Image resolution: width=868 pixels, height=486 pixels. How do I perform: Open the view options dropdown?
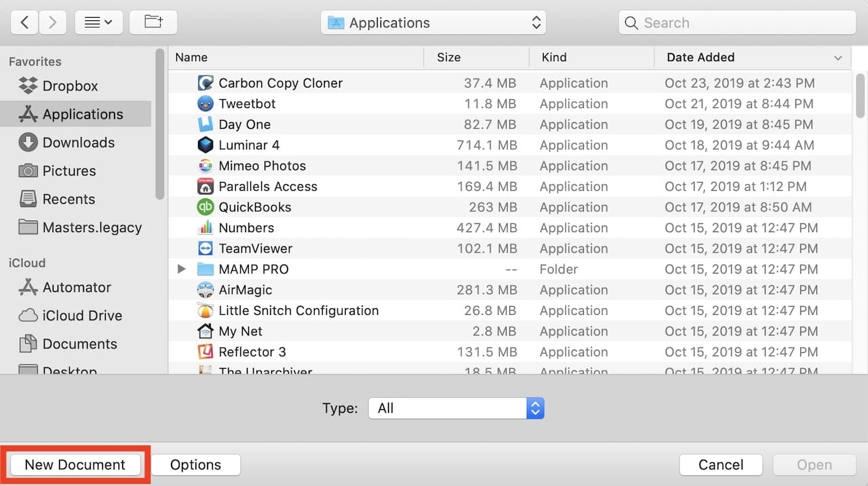(98, 22)
